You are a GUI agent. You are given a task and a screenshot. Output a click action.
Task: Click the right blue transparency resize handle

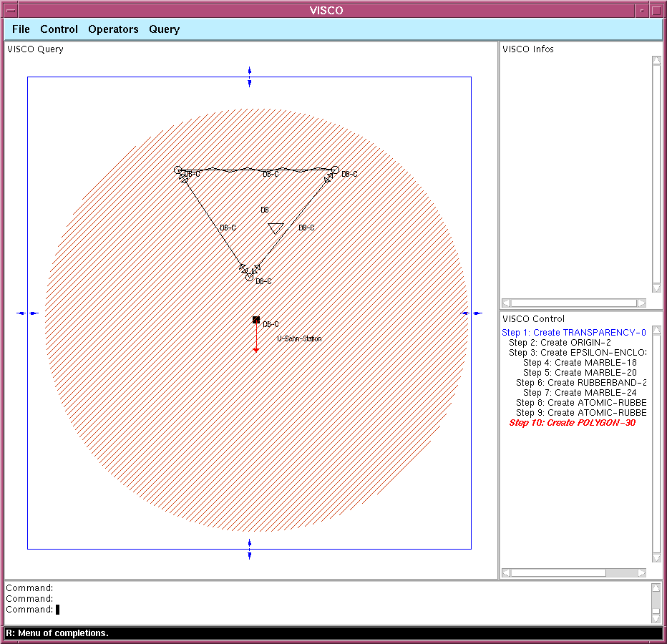pos(472,313)
